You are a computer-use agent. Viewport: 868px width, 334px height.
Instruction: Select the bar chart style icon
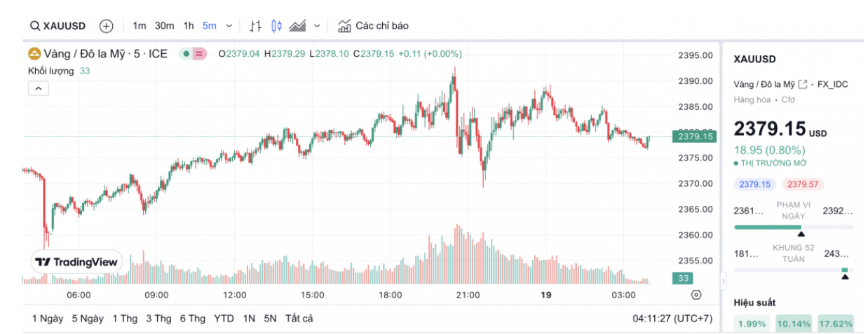click(x=256, y=26)
